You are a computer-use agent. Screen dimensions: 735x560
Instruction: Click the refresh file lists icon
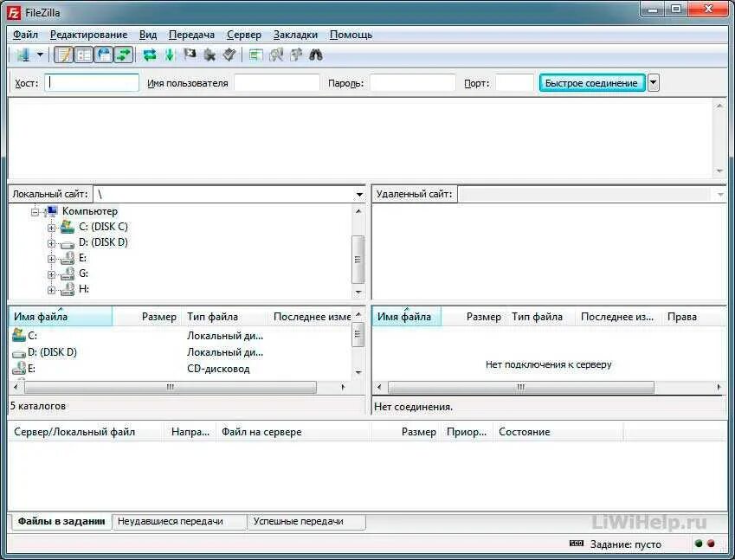pos(150,55)
